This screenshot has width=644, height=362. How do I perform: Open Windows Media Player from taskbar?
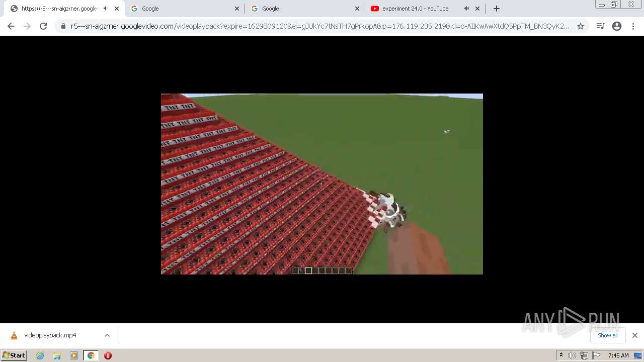[x=74, y=355]
